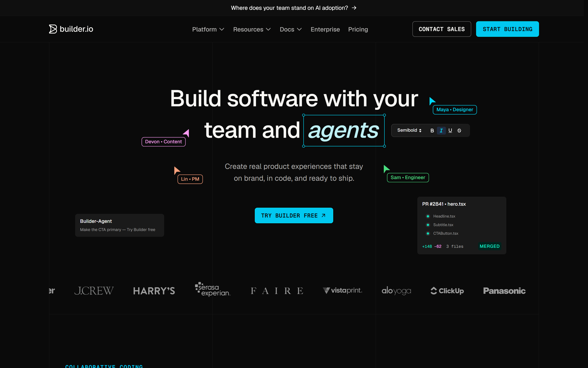Image resolution: width=588 pixels, height=368 pixels.
Task: Click PR #2841 hero.tsx title
Action: [444, 204]
